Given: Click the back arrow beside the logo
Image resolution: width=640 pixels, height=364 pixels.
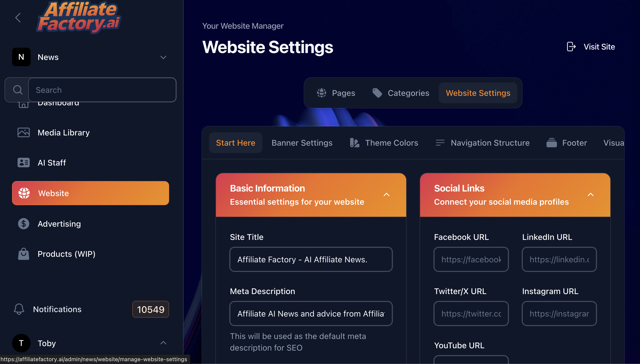Looking at the screenshot, I should pyautogui.click(x=18, y=18).
